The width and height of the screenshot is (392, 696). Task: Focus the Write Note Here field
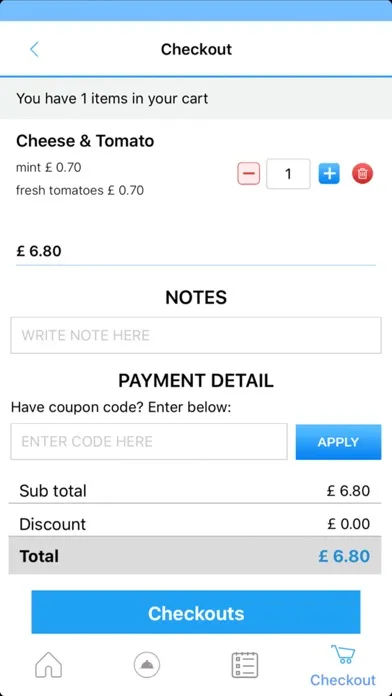[196, 335]
